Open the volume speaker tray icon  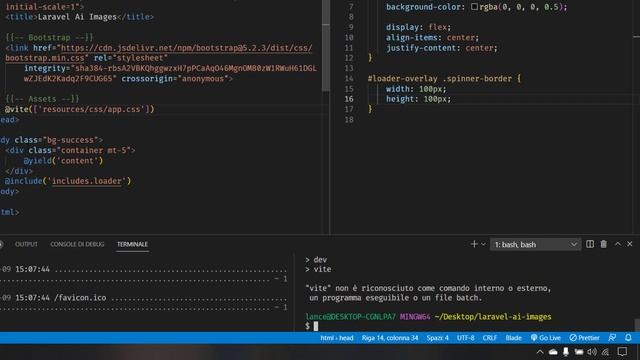pyautogui.click(x=592, y=352)
